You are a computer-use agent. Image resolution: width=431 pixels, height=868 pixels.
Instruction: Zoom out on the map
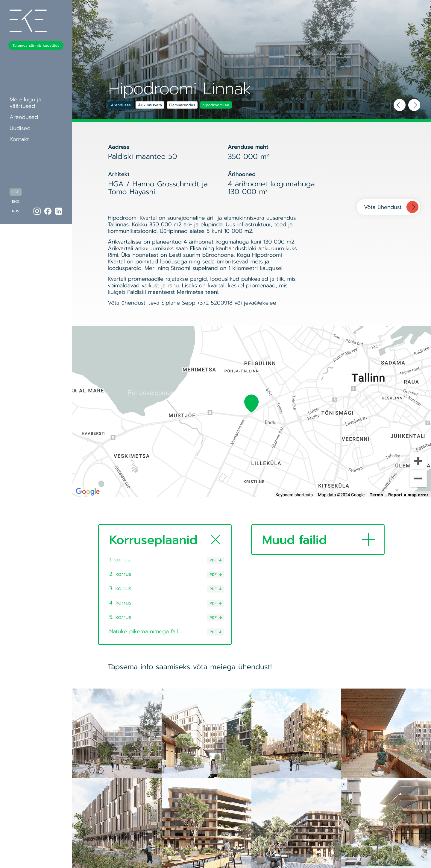(418, 479)
